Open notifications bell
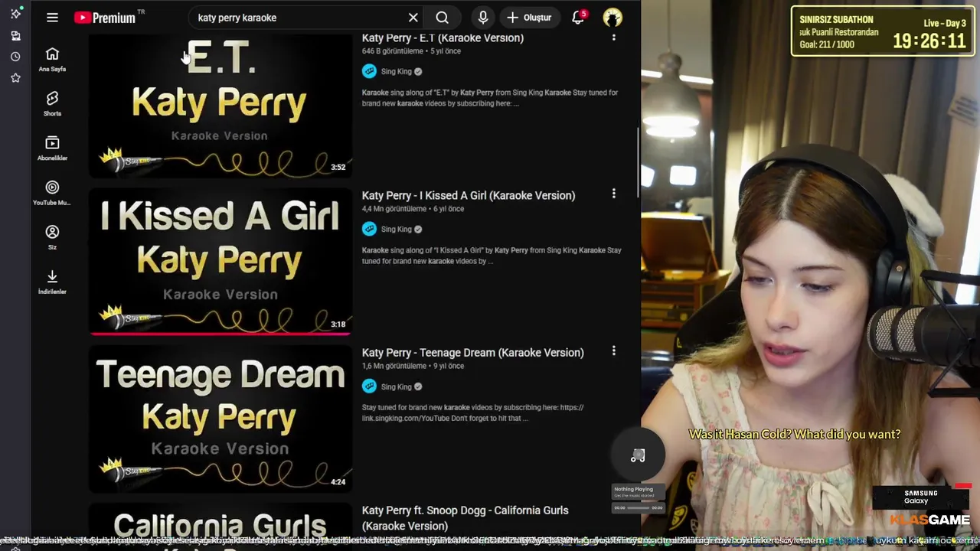The image size is (980, 551). click(578, 18)
